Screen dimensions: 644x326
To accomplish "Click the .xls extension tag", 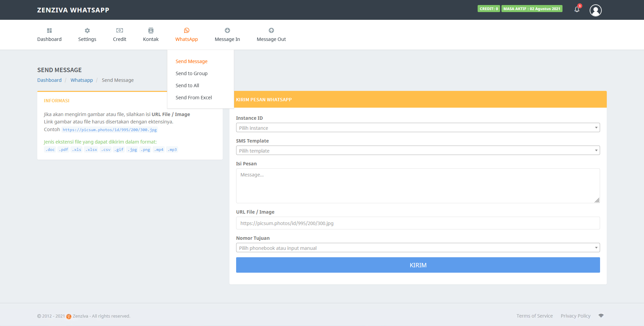I will click(77, 150).
